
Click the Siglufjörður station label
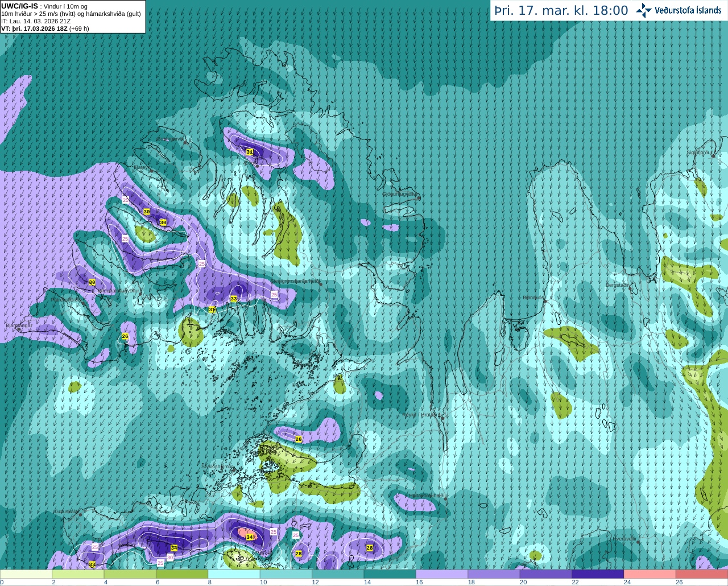[699, 152]
